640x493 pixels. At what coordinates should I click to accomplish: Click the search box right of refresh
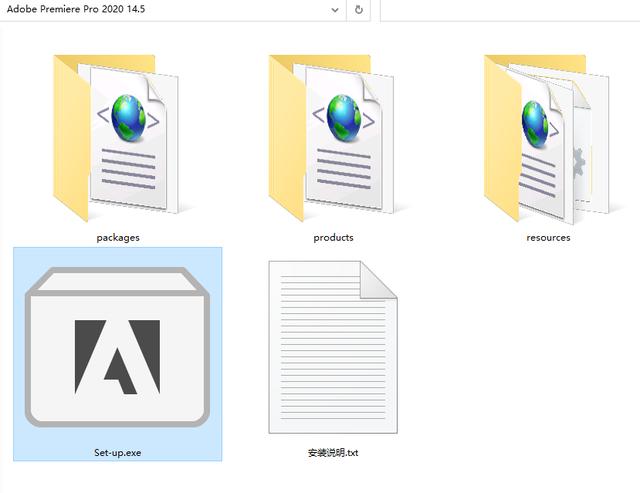510,10
